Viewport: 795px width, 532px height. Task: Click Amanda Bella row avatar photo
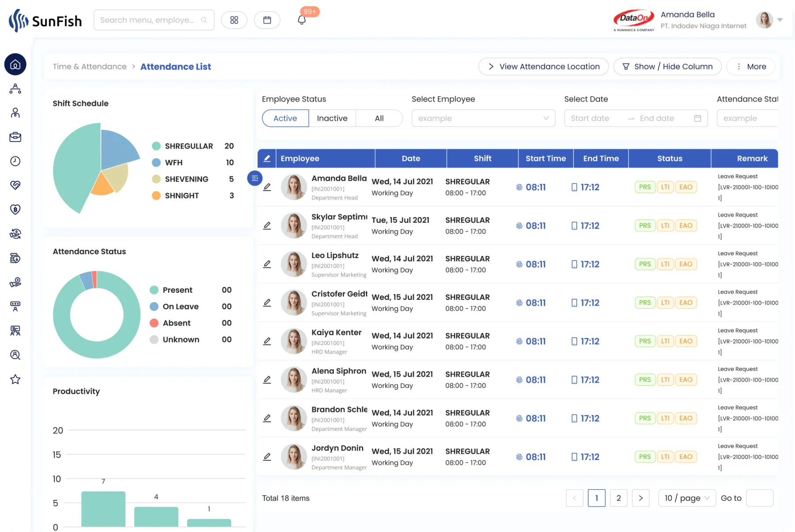click(294, 187)
